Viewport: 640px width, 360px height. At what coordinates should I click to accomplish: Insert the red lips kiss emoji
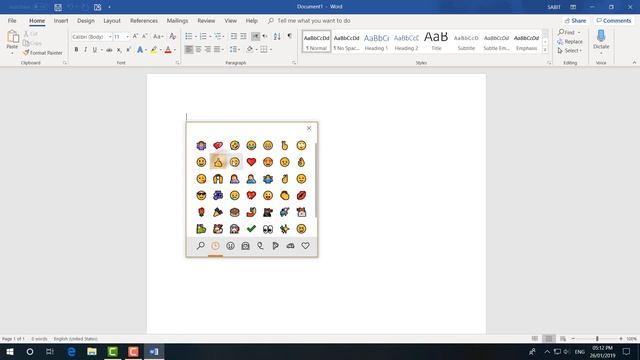301,196
